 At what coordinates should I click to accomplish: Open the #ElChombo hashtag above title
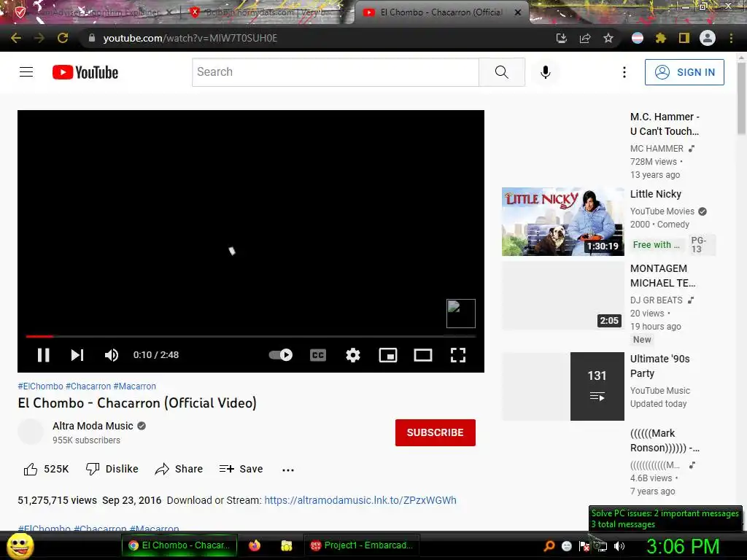[x=41, y=386]
